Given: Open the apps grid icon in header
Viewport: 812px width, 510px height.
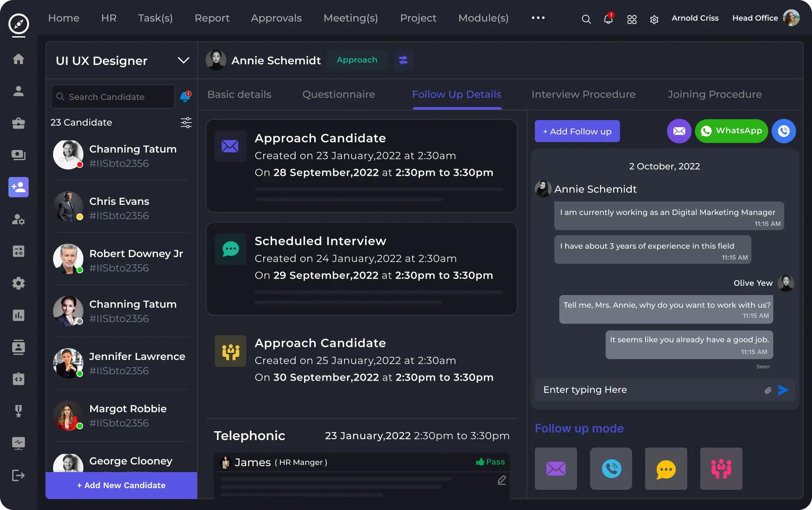Looking at the screenshot, I should [632, 19].
